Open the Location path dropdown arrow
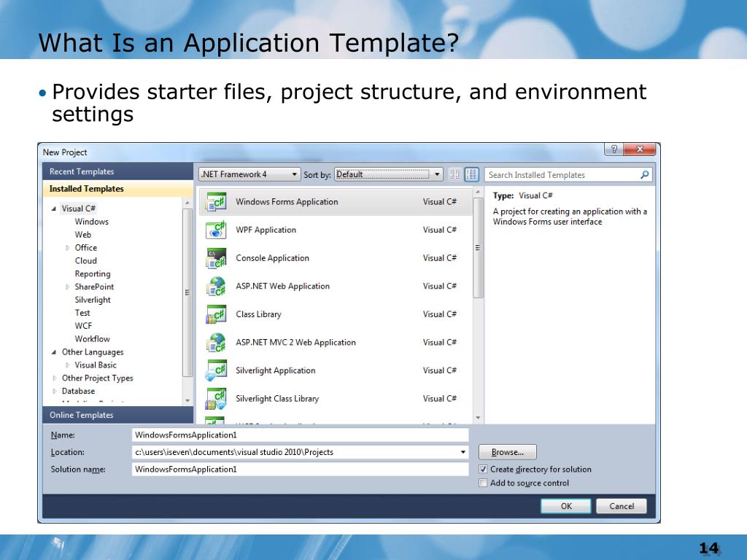The width and height of the screenshot is (747, 560). pyautogui.click(x=462, y=452)
